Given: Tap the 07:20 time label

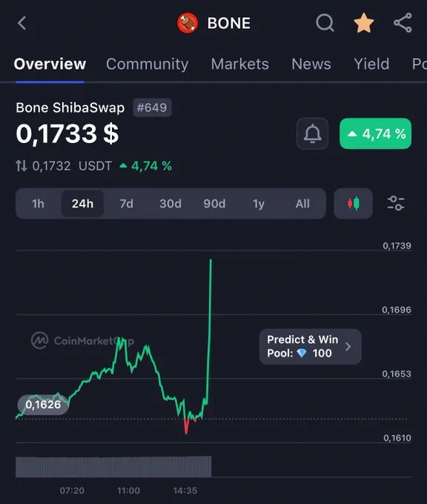Looking at the screenshot, I should 72,491.
